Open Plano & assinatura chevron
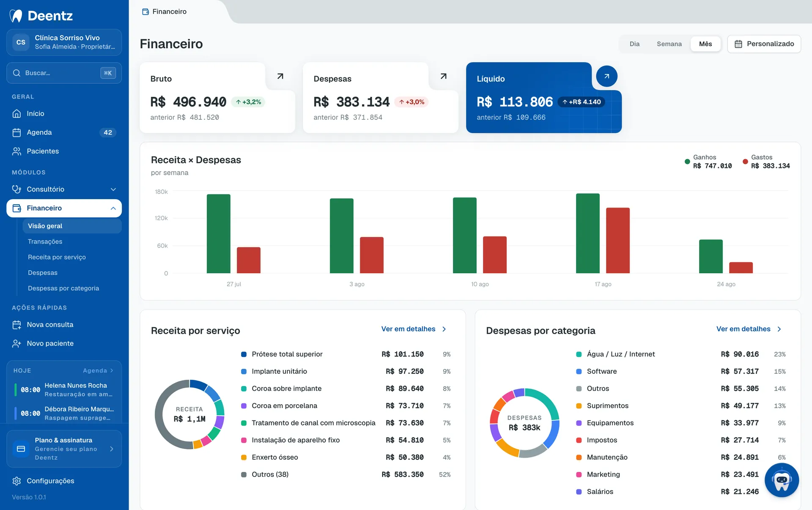This screenshot has width=812, height=510. [112, 449]
